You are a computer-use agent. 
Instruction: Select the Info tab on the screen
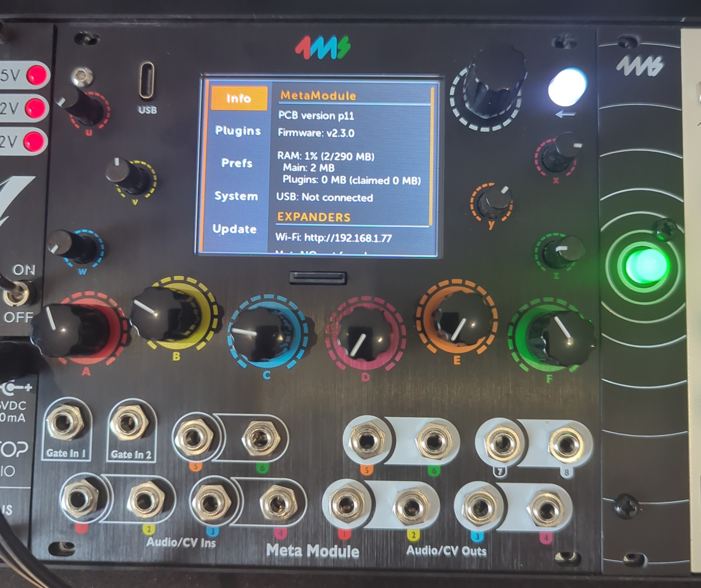(x=239, y=98)
